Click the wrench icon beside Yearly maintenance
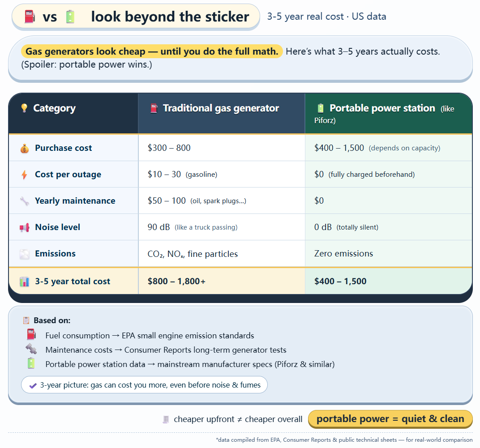Viewport: 480px width, 448px height. click(25, 201)
